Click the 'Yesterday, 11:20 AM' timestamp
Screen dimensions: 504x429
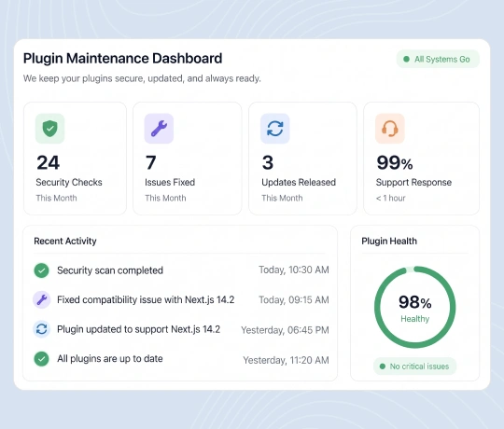(x=287, y=360)
